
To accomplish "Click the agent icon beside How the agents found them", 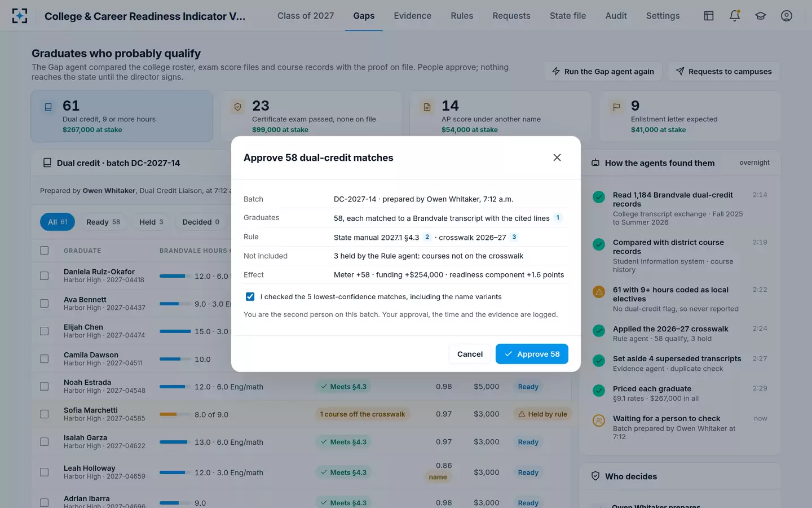I will coord(595,163).
